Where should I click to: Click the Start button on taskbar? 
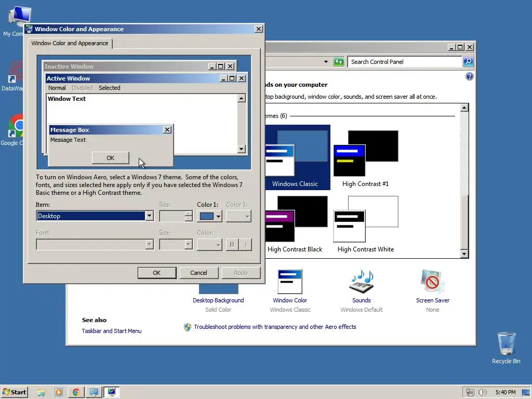point(14,392)
